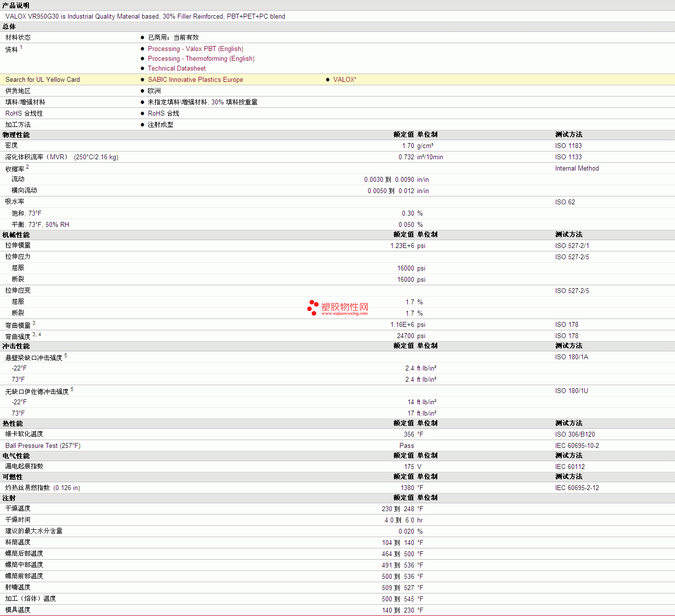Click the 可燃性 section header
The image size is (675, 616).
coord(13,477)
